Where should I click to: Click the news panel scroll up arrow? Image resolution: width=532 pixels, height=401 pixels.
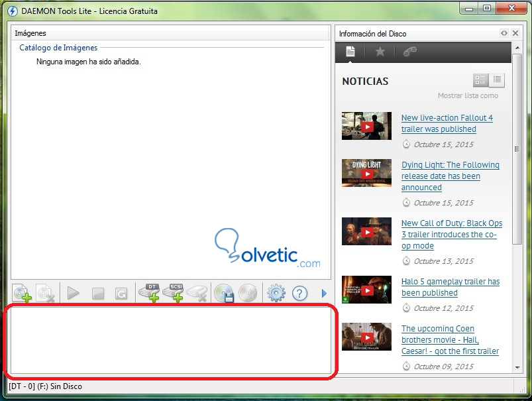click(517, 48)
